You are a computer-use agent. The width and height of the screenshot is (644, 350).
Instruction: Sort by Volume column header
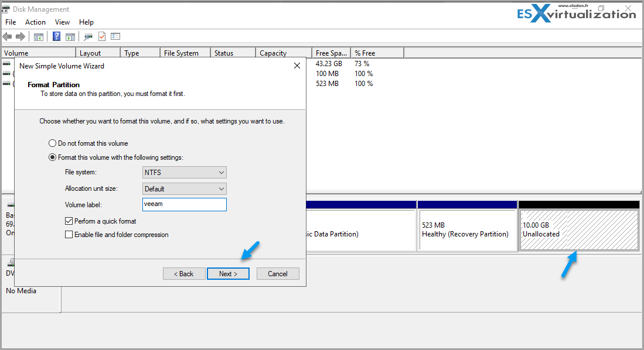[39, 53]
